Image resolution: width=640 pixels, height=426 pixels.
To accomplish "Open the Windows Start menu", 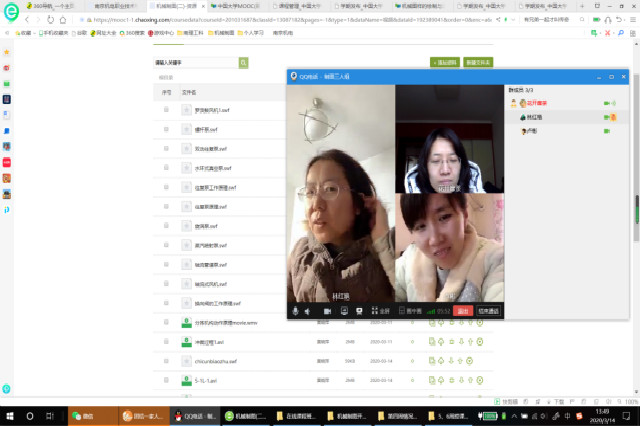I will tap(9, 415).
